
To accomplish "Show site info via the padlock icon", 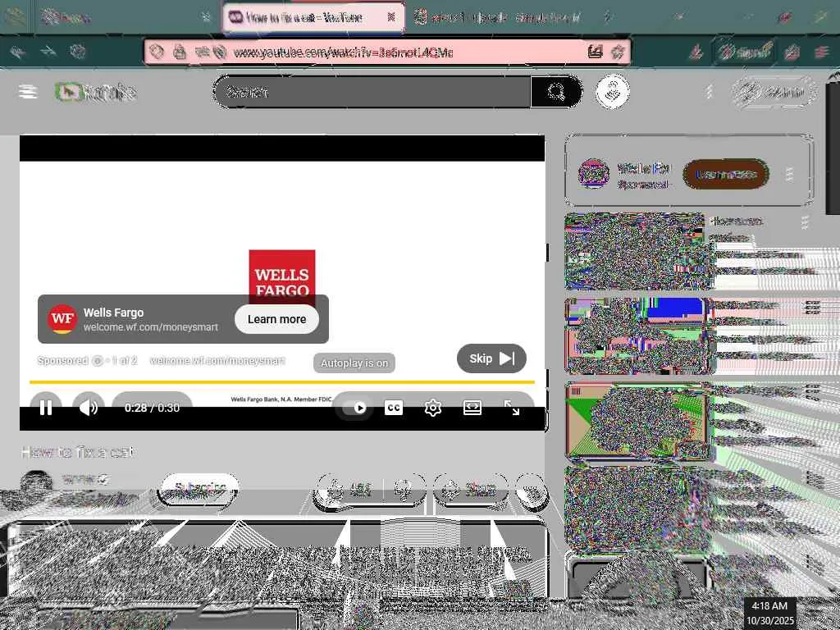I will pyautogui.click(x=180, y=52).
